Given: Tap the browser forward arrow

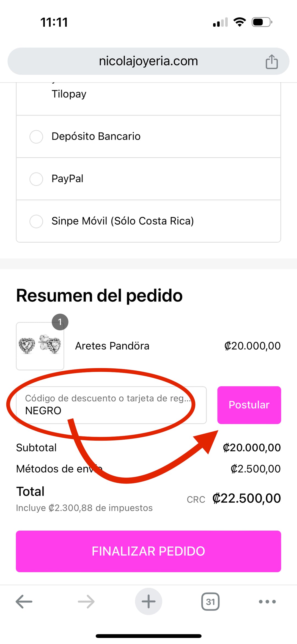Looking at the screenshot, I should pos(86,602).
